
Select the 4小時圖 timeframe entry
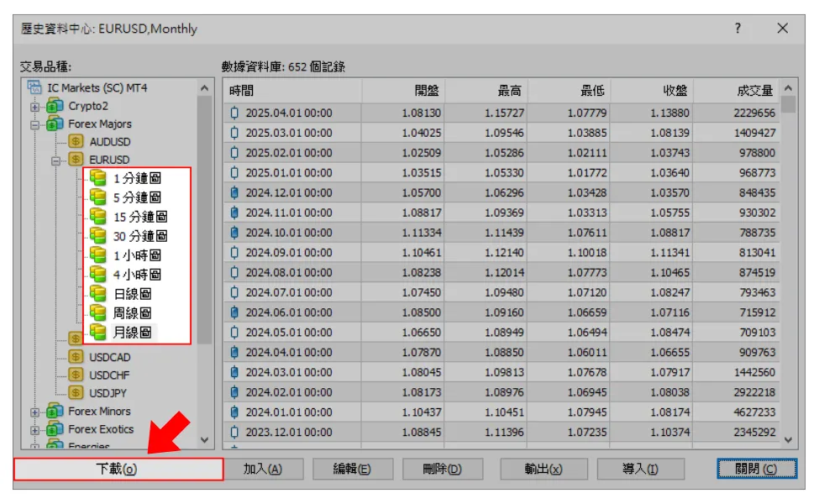(x=136, y=275)
